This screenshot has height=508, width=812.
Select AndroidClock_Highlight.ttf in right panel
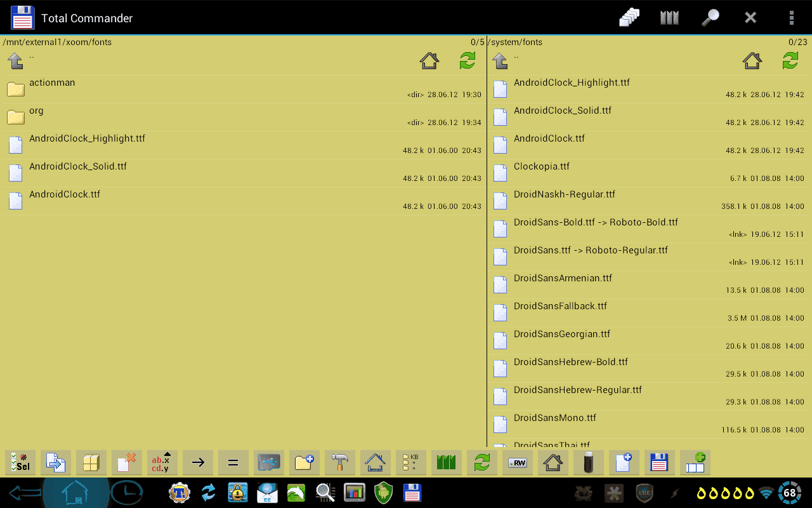pyautogui.click(x=650, y=89)
